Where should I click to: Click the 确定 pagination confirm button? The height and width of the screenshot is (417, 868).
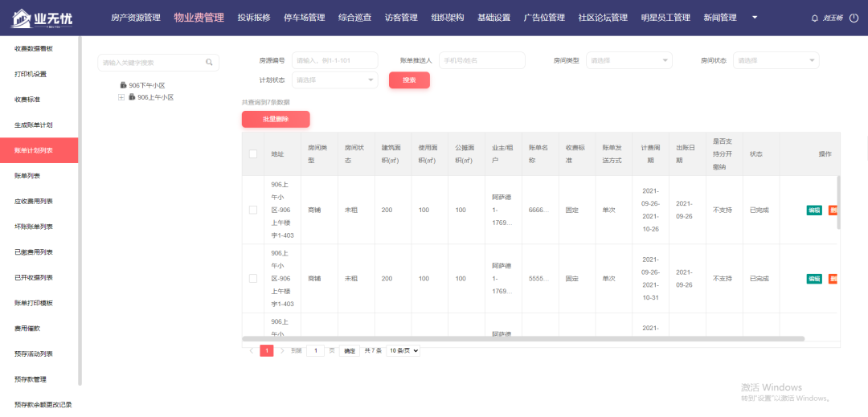(350, 350)
